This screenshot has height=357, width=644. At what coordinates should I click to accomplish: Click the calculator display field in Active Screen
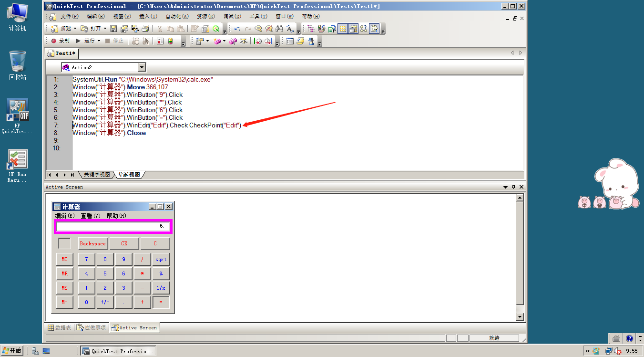[x=113, y=226]
